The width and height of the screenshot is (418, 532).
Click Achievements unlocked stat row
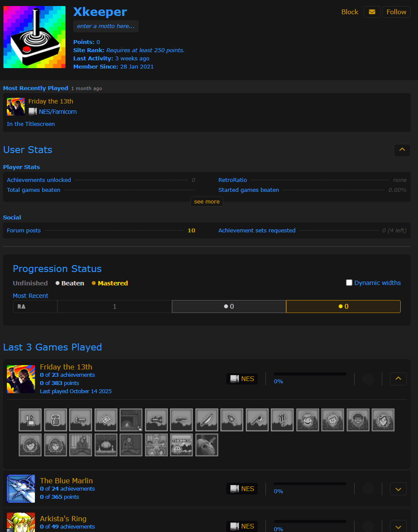pos(101,180)
